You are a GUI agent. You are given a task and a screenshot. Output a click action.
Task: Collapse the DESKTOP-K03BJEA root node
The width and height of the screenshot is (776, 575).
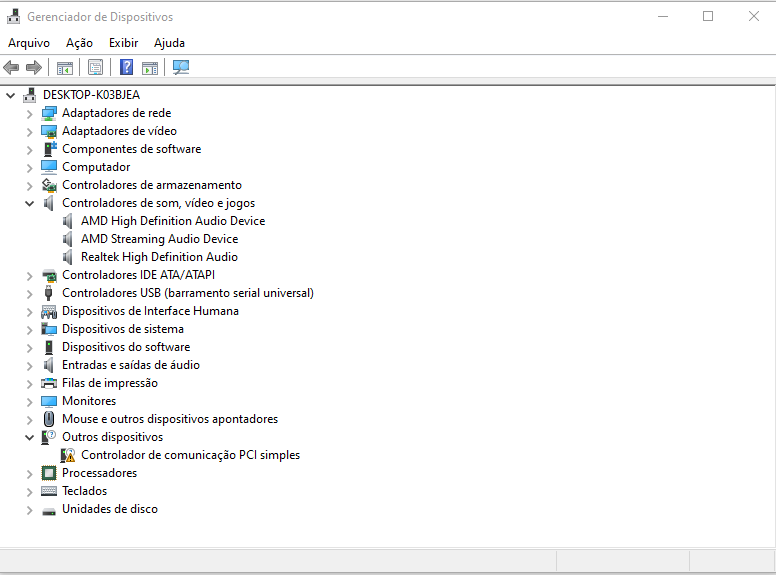(x=10, y=95)
